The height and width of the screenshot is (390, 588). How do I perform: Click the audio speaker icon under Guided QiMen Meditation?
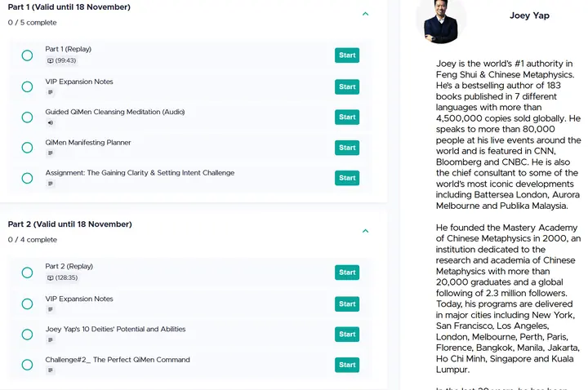pyautogui.click(x=51, y=122)
